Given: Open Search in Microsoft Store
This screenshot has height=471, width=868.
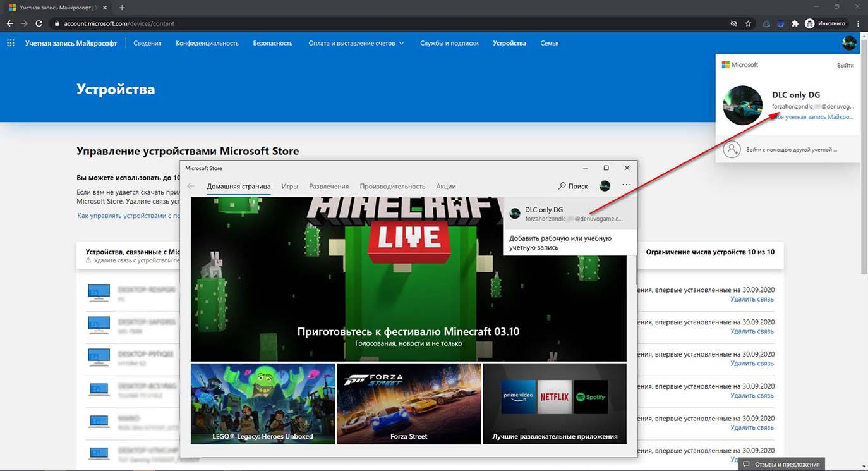Looking at the screenshot, I should [573, 186].
